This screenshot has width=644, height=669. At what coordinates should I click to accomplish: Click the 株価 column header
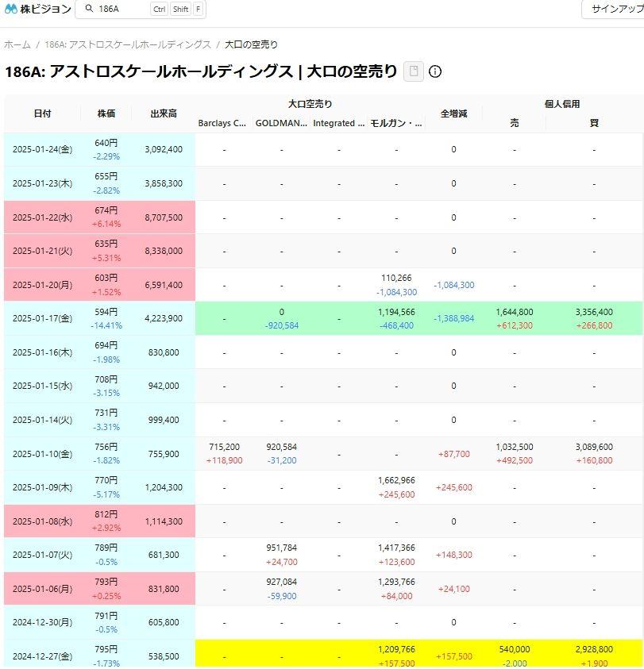[x=106, y=113]
